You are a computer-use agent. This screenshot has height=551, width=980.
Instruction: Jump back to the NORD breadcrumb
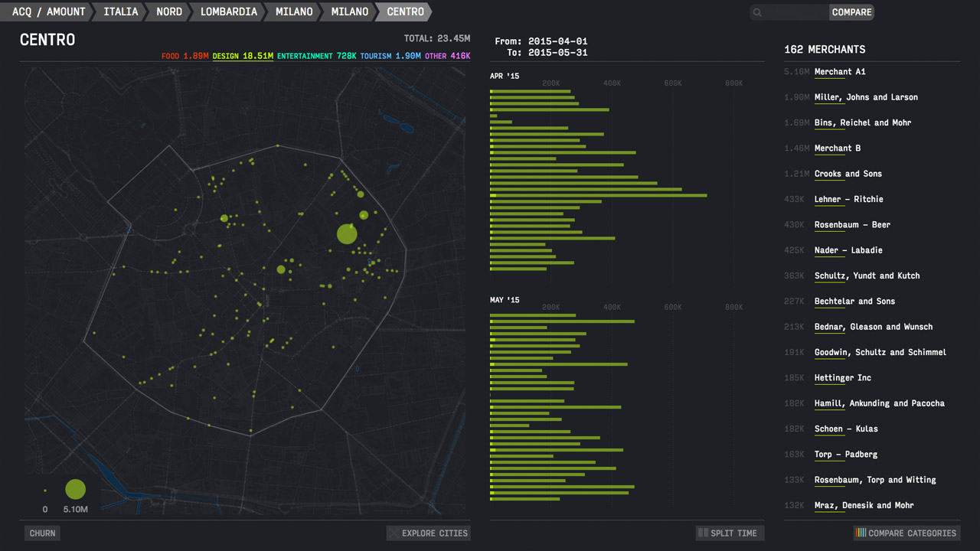169,11
